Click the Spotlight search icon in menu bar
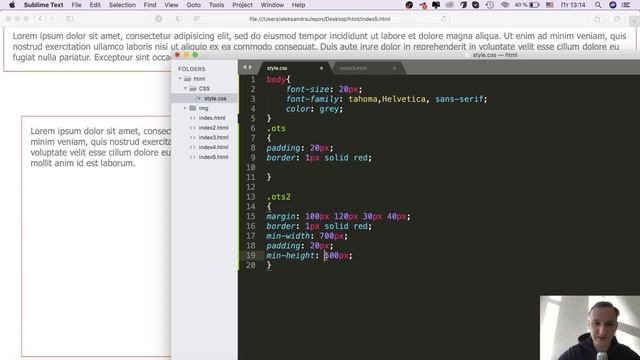This screenshot has height=360, width=640. pos(598,5)
